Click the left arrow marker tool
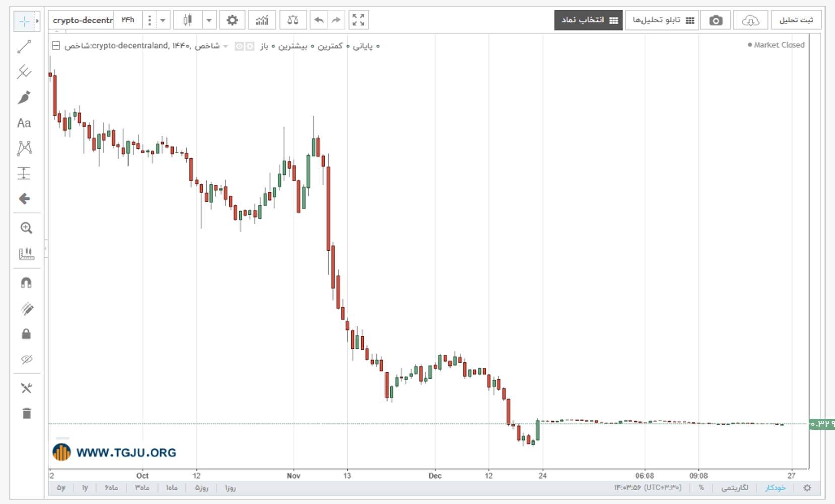The width and height of the screenshot is (835, 504). pos(24,199)
